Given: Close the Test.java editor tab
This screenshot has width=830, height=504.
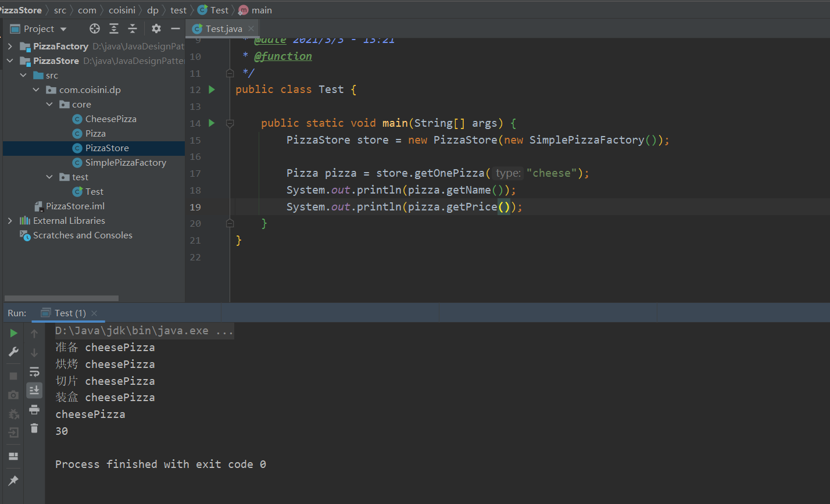Looking at the screenshot, I should click(x=251, y=28).
